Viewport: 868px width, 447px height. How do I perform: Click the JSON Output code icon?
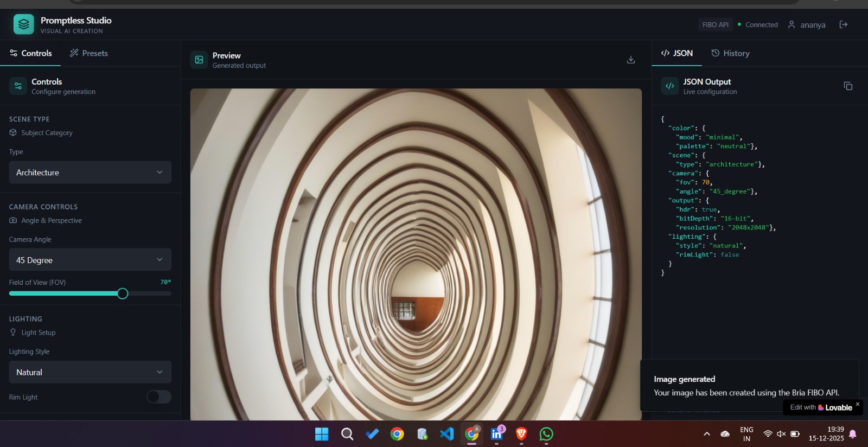point(670,86)
